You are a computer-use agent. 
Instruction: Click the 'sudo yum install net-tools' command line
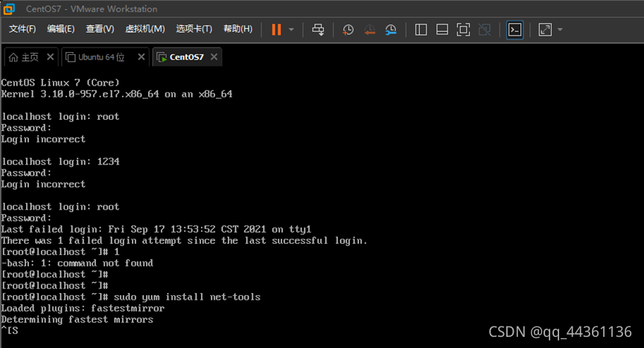click(x=131, y=297)
